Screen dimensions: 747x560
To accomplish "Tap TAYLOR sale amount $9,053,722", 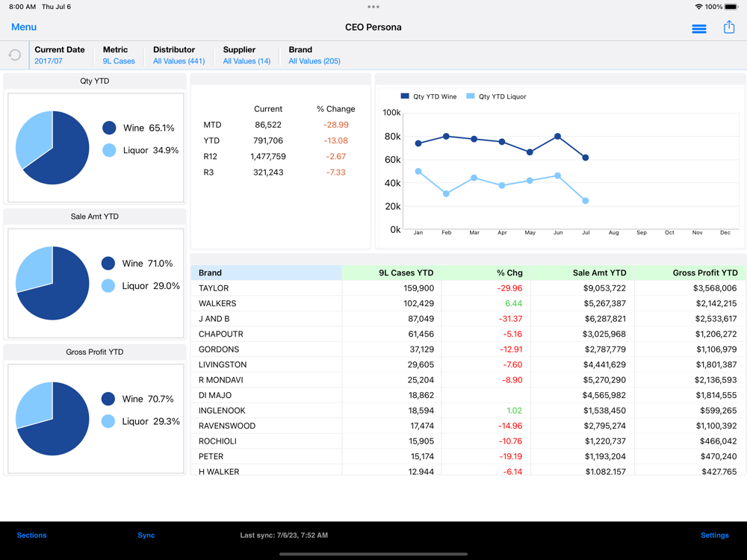I will click(x=605, y=288).
